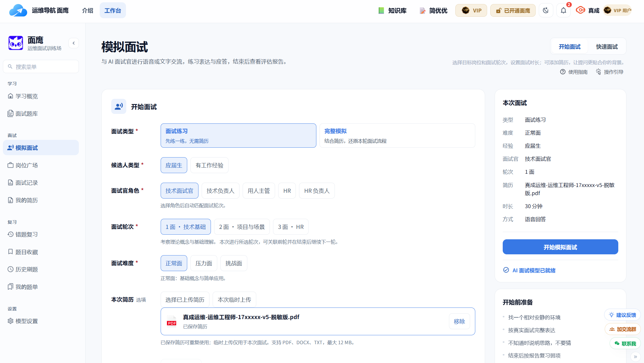Select 2面 项目与场景 round
644x363 pixels.
tap(242, 227)
